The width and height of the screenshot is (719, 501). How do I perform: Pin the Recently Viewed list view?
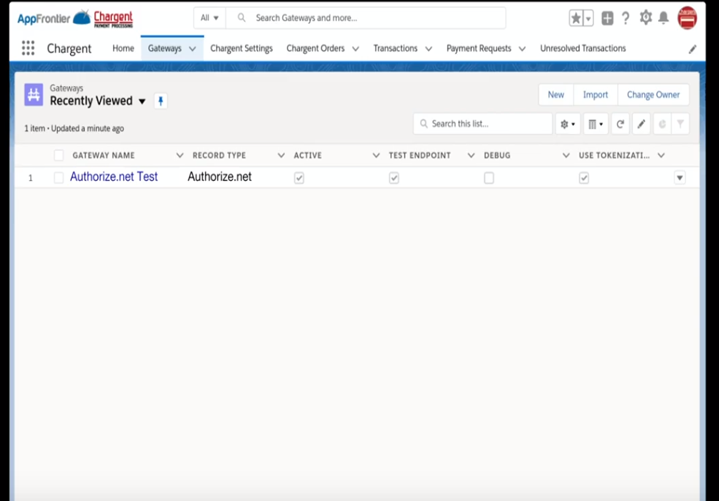click(161, 101)
